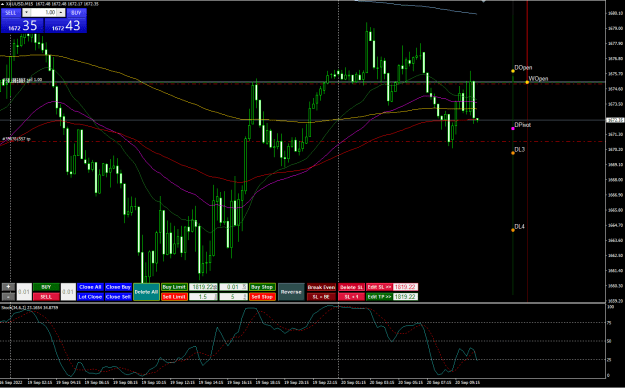Screen dimensions: 625x388
Task: Increase lot volume with the up arrow
Action: click(x=61, y=13)
